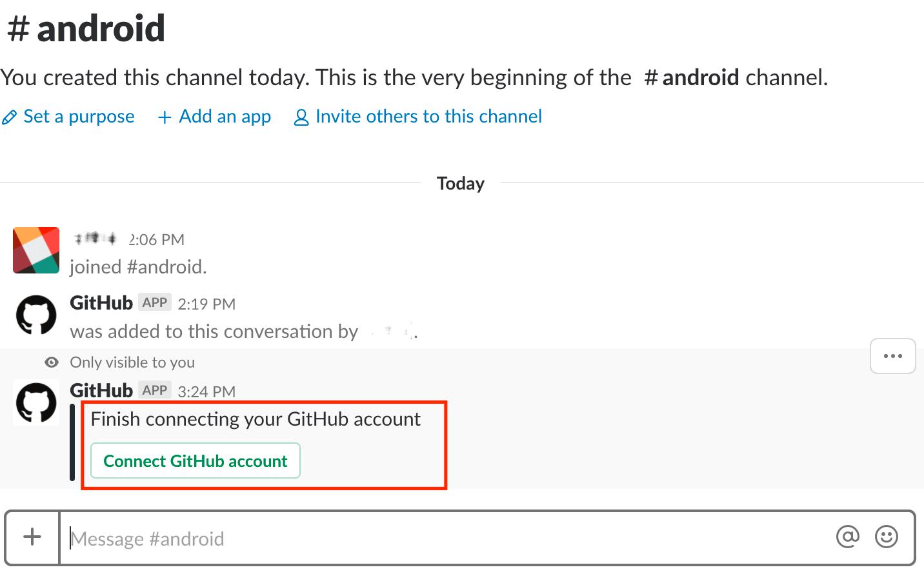Screen dimensions: 924x574
Task: Open the three-dot more actions menu
Action: tap(892, 356)
